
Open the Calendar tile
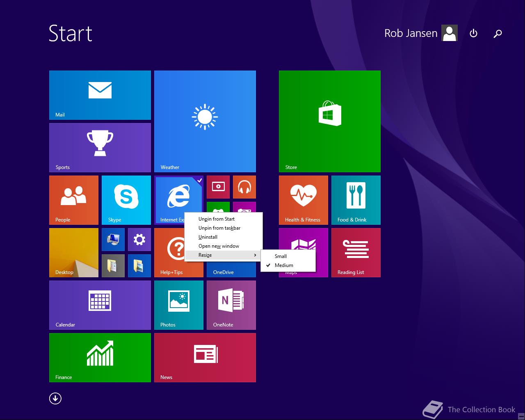(x=100, y=305)
